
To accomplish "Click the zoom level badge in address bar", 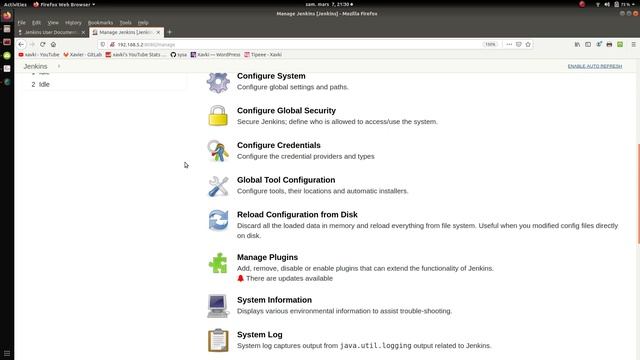I will (491, 44).
